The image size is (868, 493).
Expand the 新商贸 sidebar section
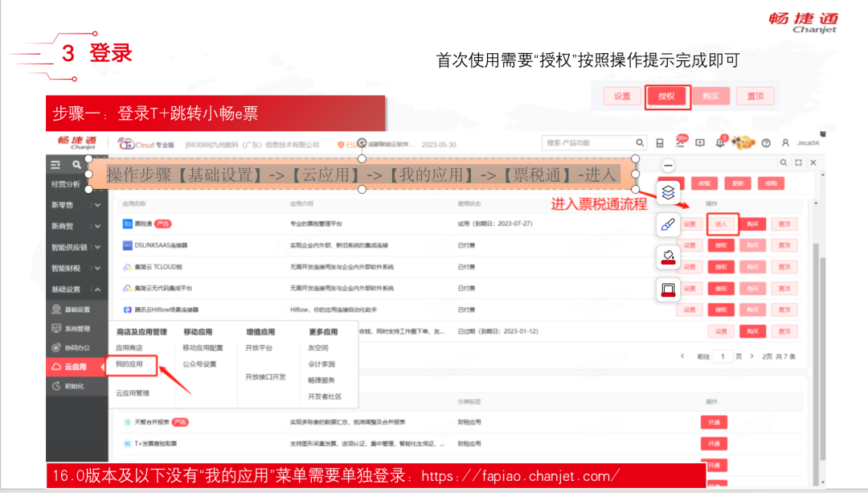coord(97,226)
